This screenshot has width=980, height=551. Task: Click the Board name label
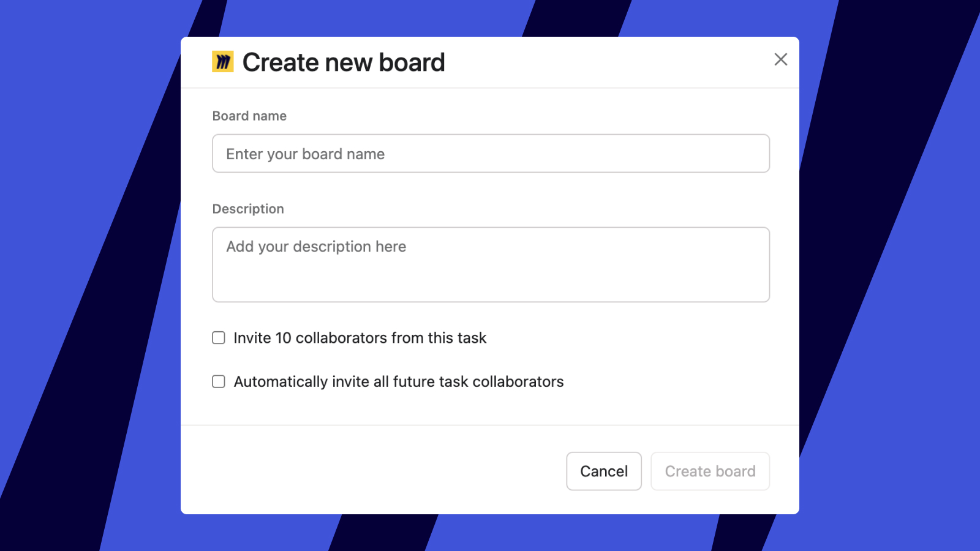pyautogui.click(x=249, y=116)
